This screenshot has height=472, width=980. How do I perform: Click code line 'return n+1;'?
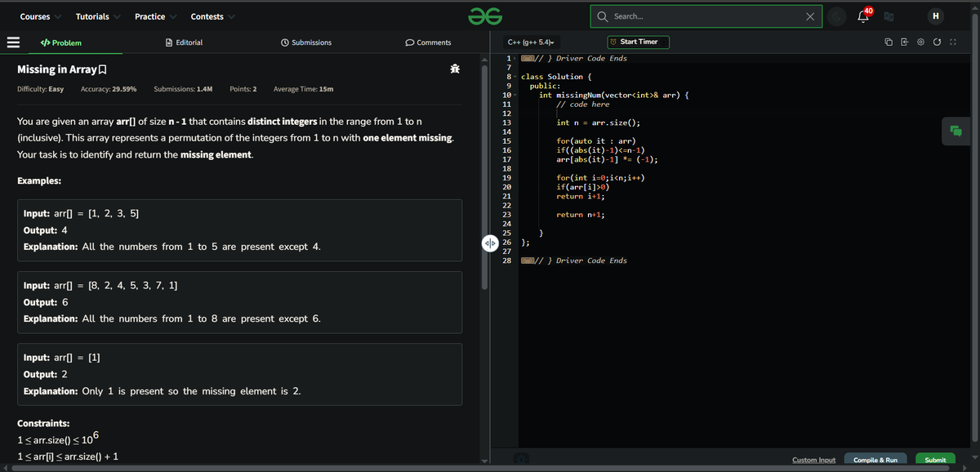580,215
